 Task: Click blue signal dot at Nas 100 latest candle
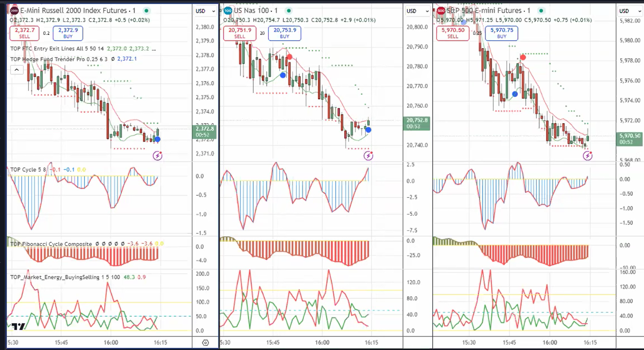point(369,129)
